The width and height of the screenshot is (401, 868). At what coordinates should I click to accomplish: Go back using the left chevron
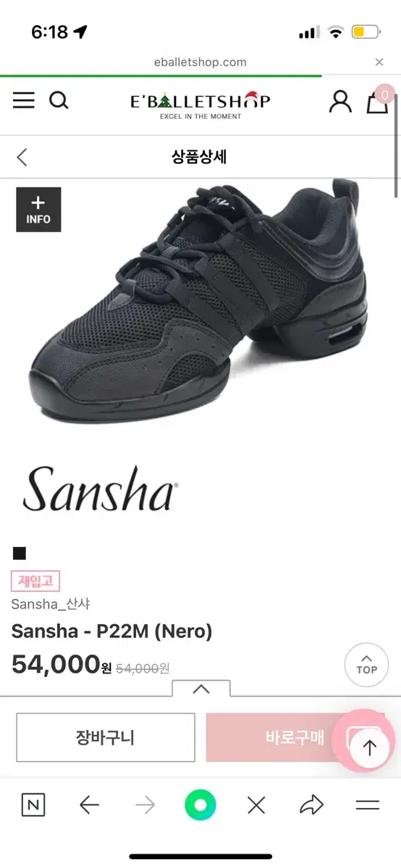point(22,157)
